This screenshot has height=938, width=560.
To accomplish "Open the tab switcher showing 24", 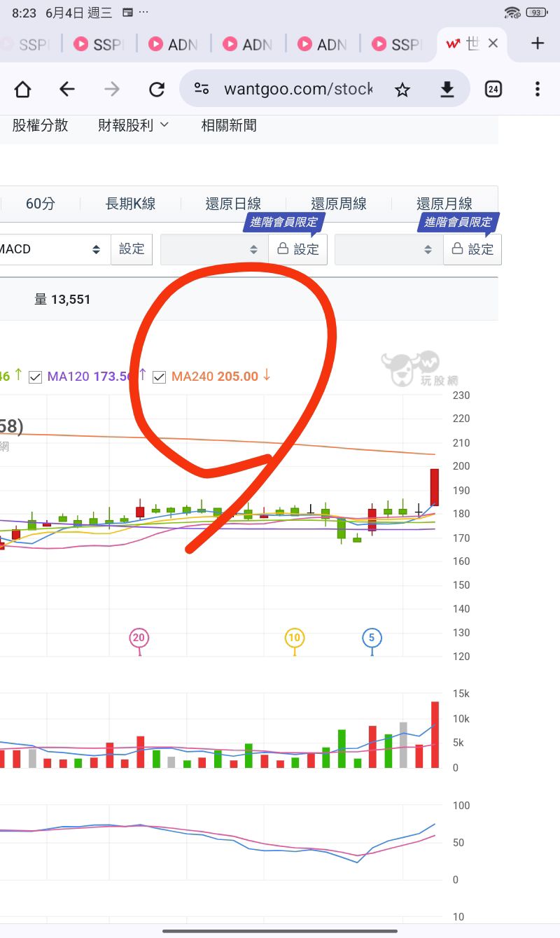I will click(x=493, y=89).
